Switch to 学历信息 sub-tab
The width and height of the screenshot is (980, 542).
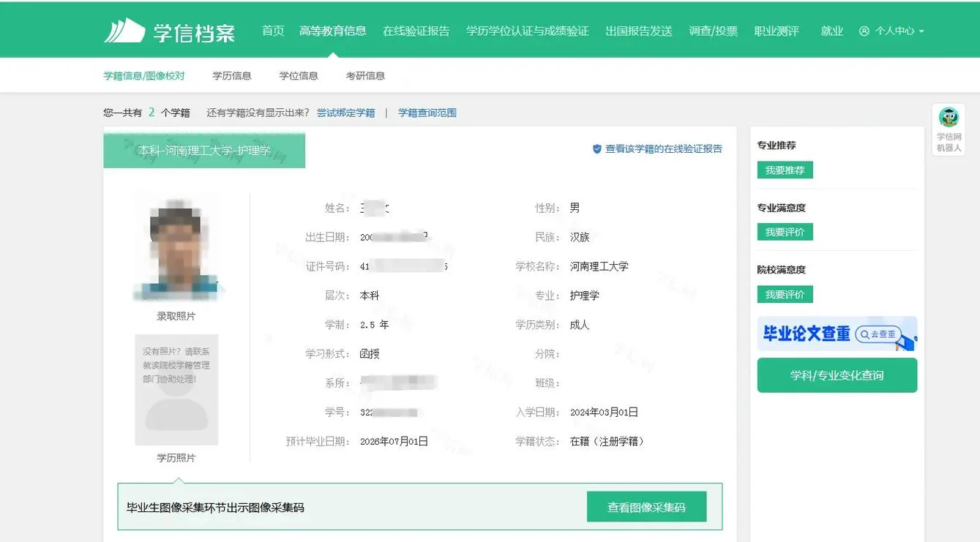[x=232, y=75]
